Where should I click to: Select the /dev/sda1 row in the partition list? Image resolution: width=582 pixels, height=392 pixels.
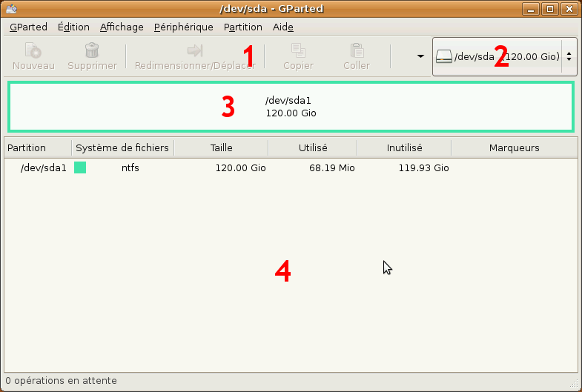click(x=291, y=168)
